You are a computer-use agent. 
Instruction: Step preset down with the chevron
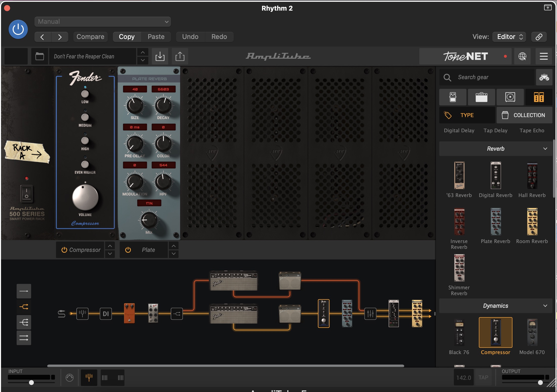click(143, 60)
